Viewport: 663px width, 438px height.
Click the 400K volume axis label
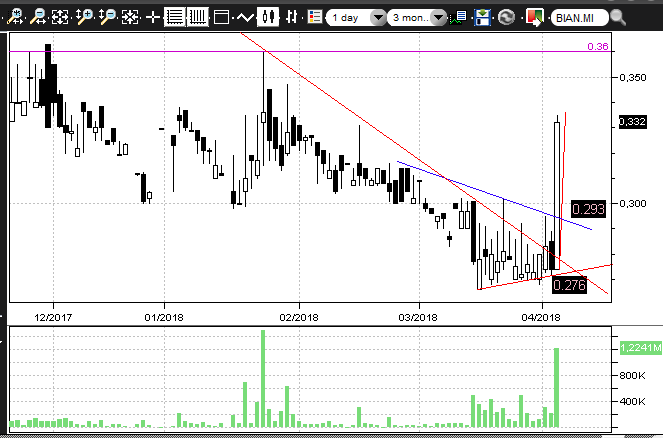(x=632, y=401)
